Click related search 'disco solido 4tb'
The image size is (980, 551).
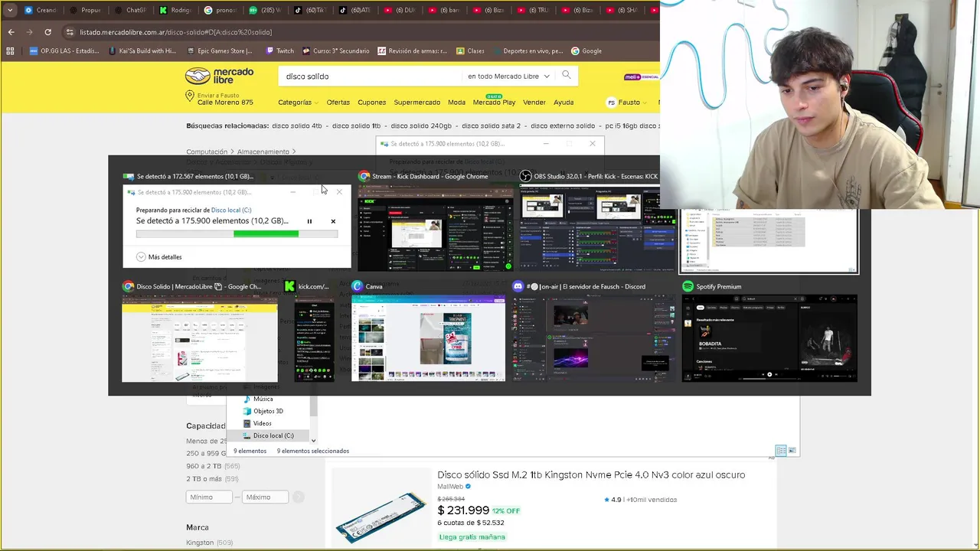point(296,126)
